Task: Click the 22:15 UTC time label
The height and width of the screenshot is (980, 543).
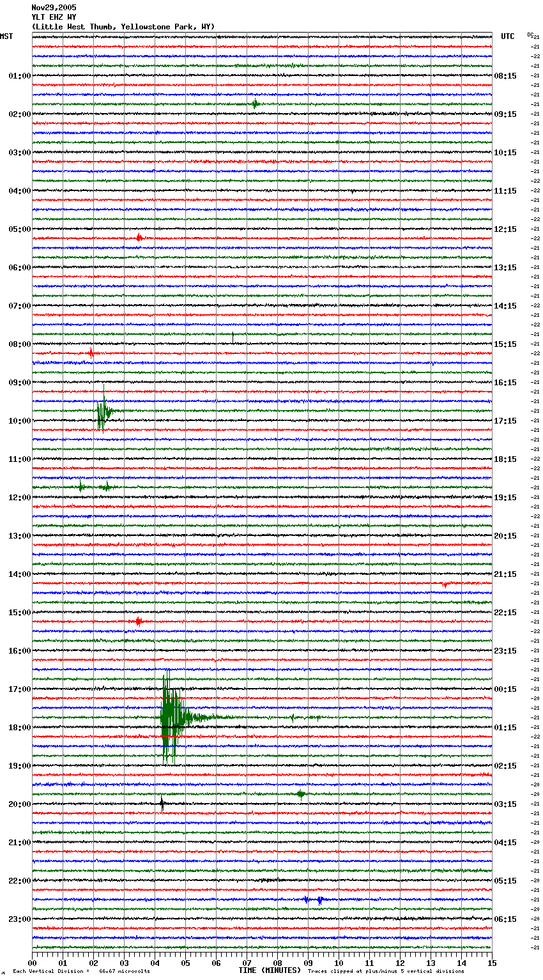Action: pos(505,613)
